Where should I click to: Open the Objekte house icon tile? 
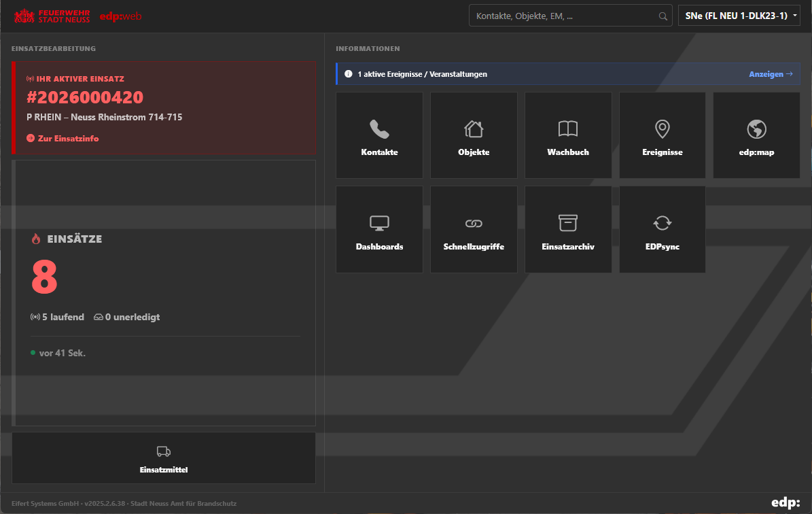pyautogui.click(x=474, y=135)
